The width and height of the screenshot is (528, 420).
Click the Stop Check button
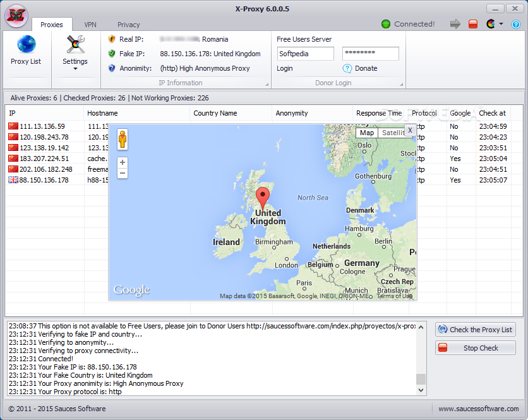[x=476, y=348]
